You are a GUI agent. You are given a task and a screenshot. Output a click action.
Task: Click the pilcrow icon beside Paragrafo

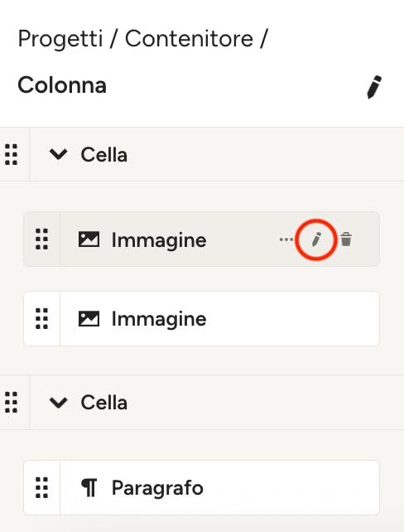[x=89, y=487]
